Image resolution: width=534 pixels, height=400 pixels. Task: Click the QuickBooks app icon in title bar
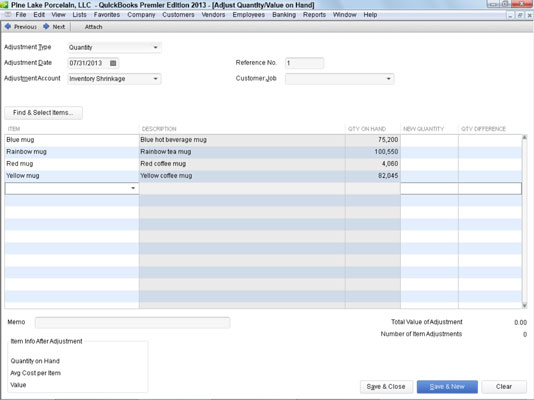pyautogui.click(x=4, y=5)
